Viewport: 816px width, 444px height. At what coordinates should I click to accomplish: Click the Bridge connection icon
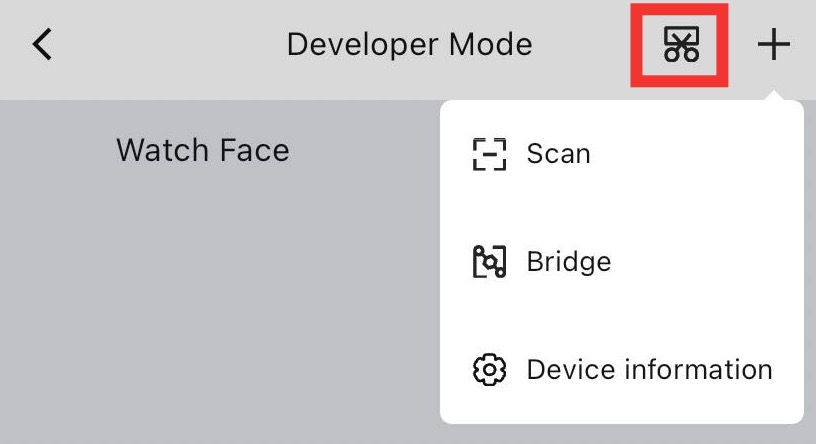tap(489, 262)
